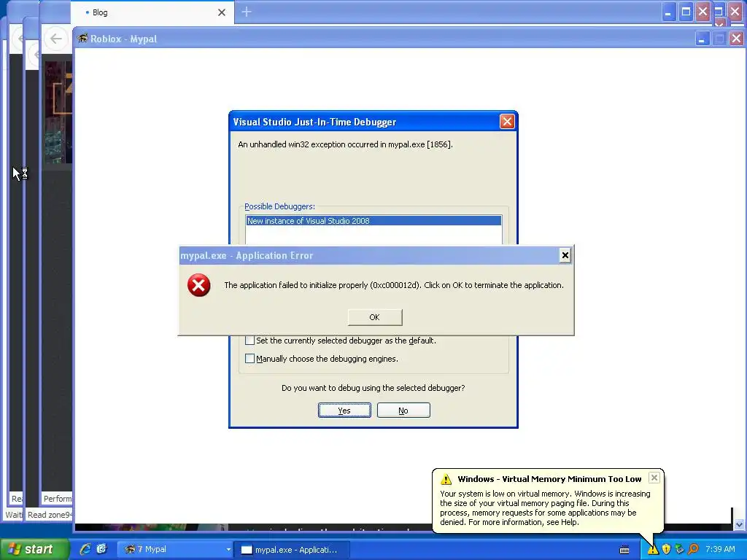Maximize the Blog browser window
The image size is (747, 560).
pyautogui.click(x=686, y=12)
